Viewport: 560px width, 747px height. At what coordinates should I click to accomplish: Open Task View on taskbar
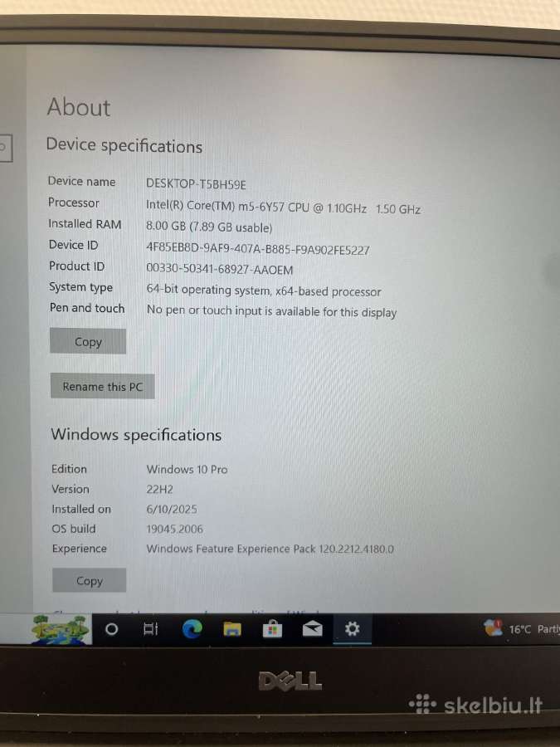150,629
